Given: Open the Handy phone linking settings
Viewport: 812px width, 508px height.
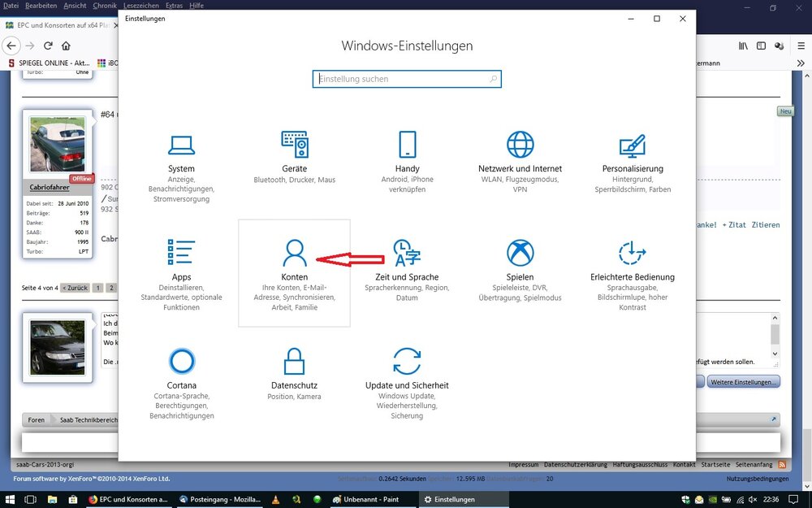Looking at the screenshot, I should [x=407, y=162].
